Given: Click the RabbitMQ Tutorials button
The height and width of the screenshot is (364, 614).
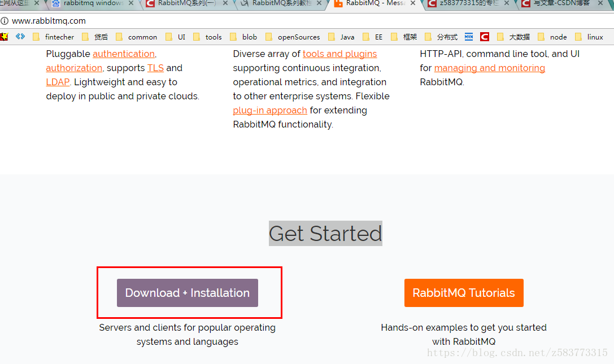Looking at the screenshot, I should pyautogui.click(x=464, y=293).
